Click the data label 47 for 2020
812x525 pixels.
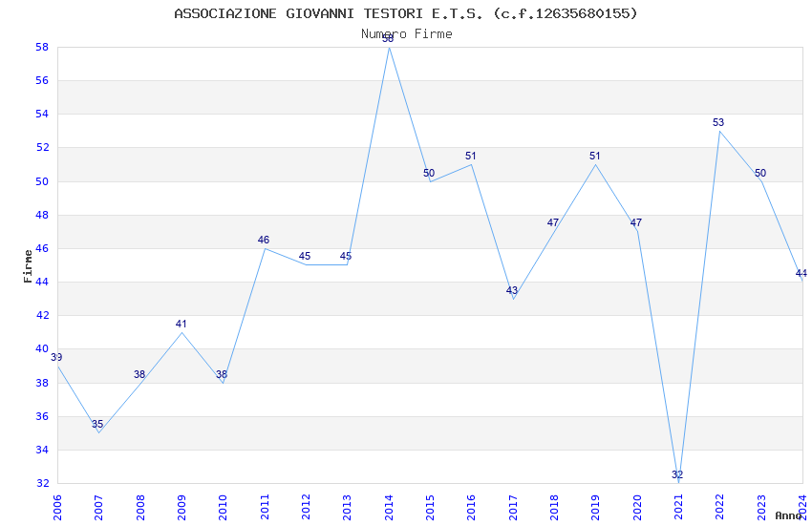coord(636,223)
